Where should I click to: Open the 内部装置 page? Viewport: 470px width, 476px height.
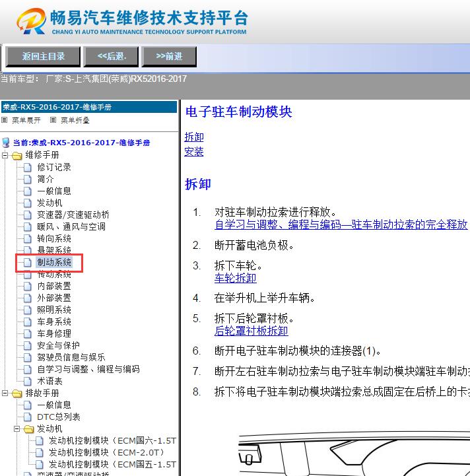[54, 286]
